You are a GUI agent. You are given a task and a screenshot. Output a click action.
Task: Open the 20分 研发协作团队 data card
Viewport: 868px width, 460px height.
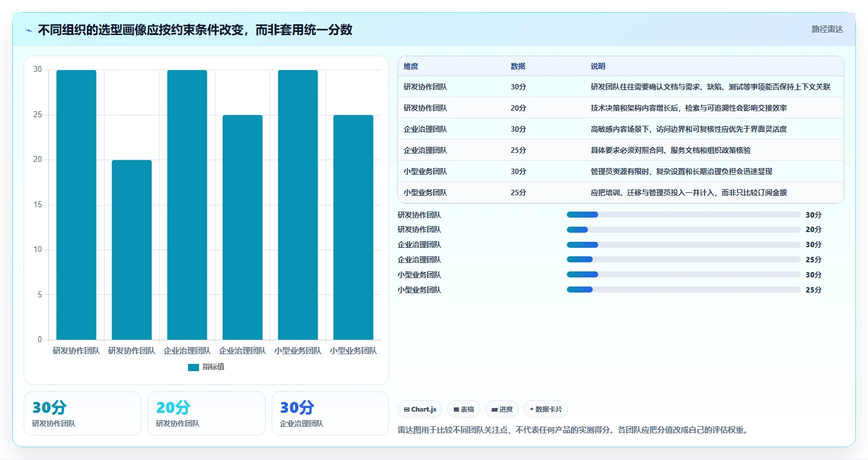coord(206,413)
